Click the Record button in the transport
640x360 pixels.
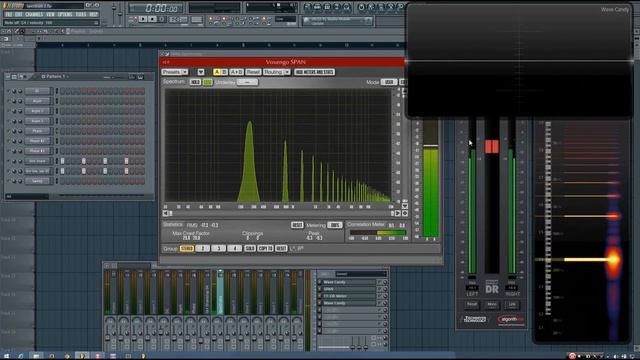162,19
